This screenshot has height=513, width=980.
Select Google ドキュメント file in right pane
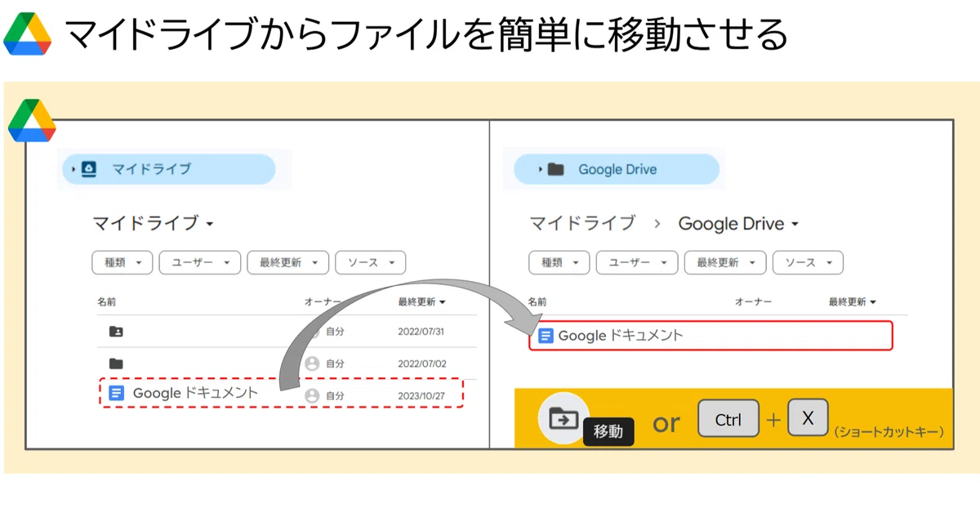(x=710, y=336)
